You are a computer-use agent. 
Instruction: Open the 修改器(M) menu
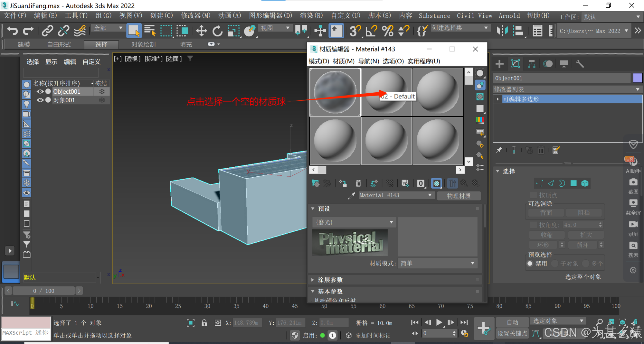[195, 15]
